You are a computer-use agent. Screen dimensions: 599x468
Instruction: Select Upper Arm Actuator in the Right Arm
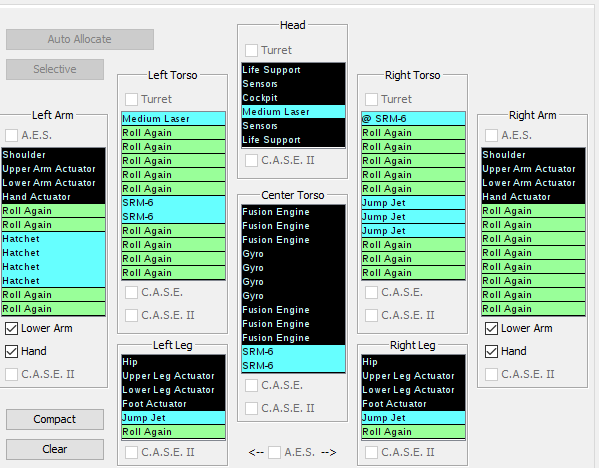point(533,168)
